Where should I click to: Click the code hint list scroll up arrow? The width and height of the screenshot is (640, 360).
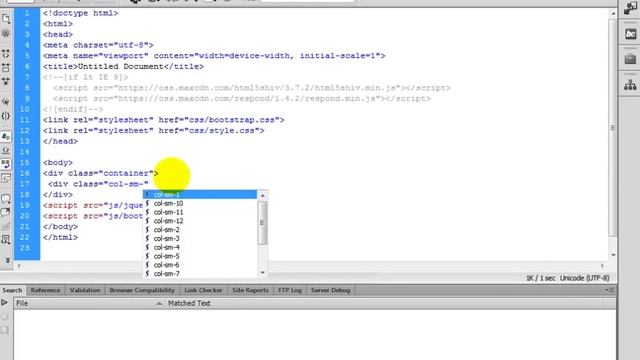[x=262, y=196]
